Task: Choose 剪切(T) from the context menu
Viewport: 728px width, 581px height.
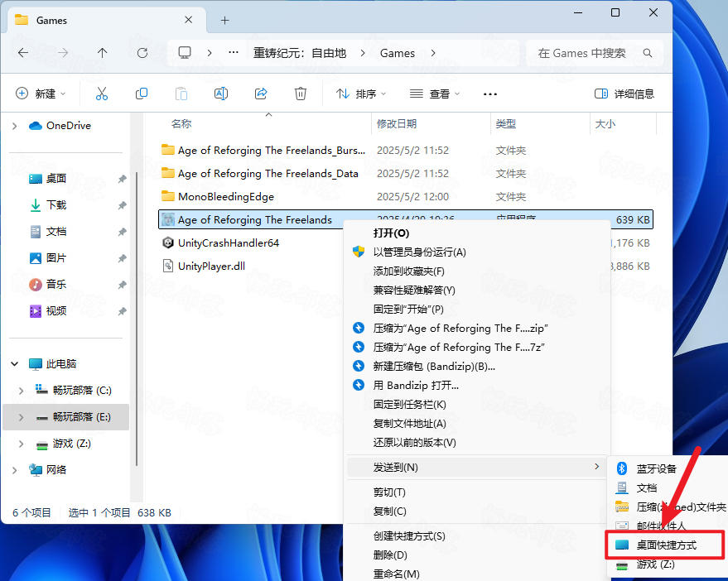Action: (x=477, y=492)
